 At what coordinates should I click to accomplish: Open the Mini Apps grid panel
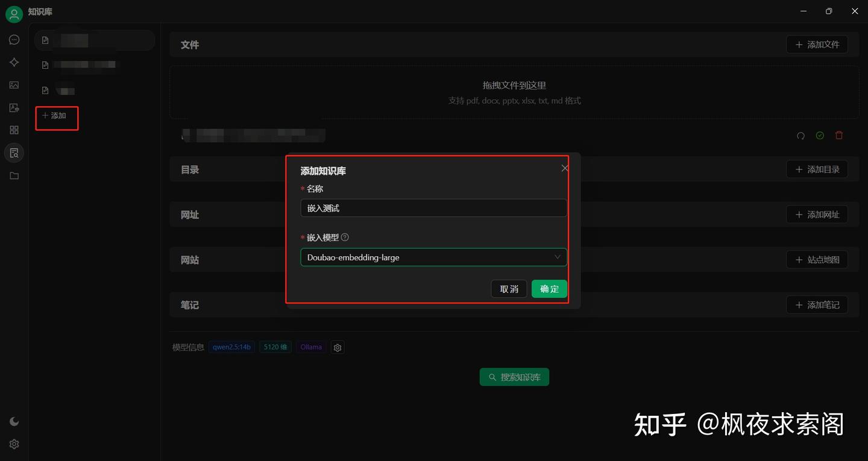[x=14, y=129]
